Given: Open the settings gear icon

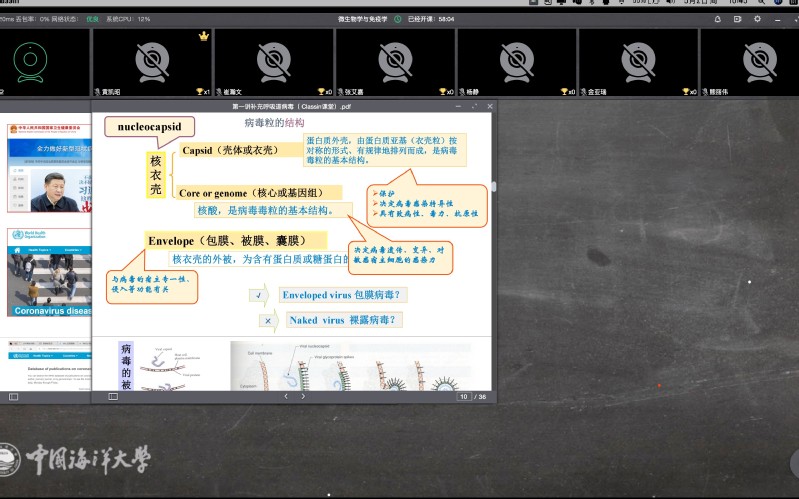Looking at the screenshot, I should (x=757, y=18).
